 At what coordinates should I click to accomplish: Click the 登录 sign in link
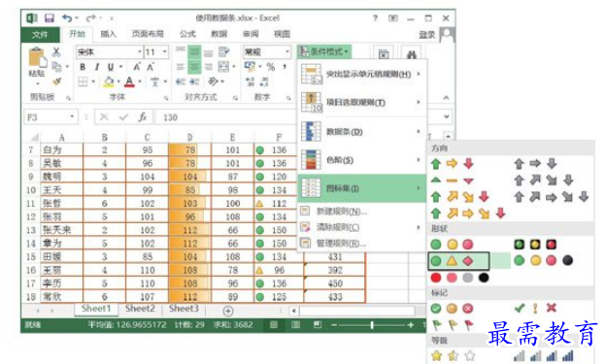coord(426,35)
